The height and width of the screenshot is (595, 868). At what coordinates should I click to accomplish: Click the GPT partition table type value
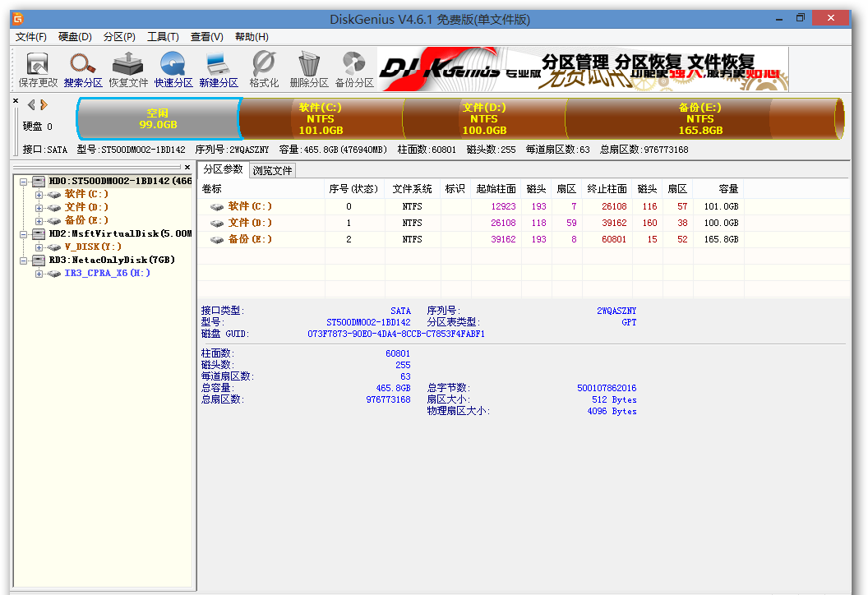[629, 323]
